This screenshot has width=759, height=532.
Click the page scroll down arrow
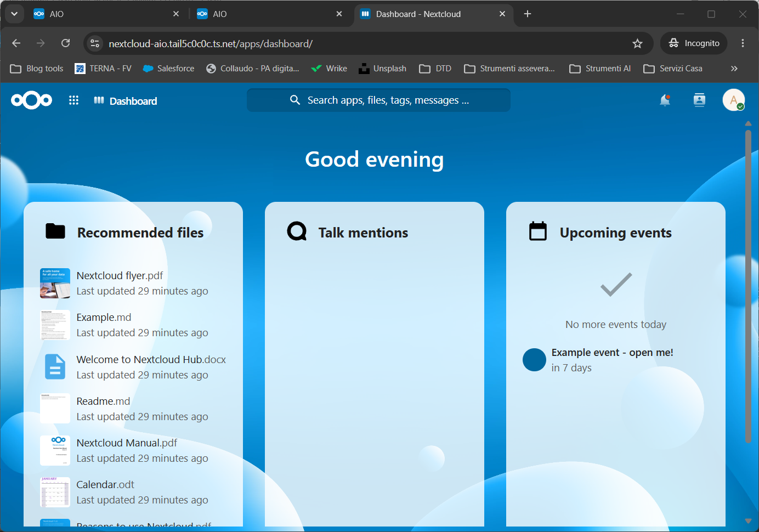(748, 520)
